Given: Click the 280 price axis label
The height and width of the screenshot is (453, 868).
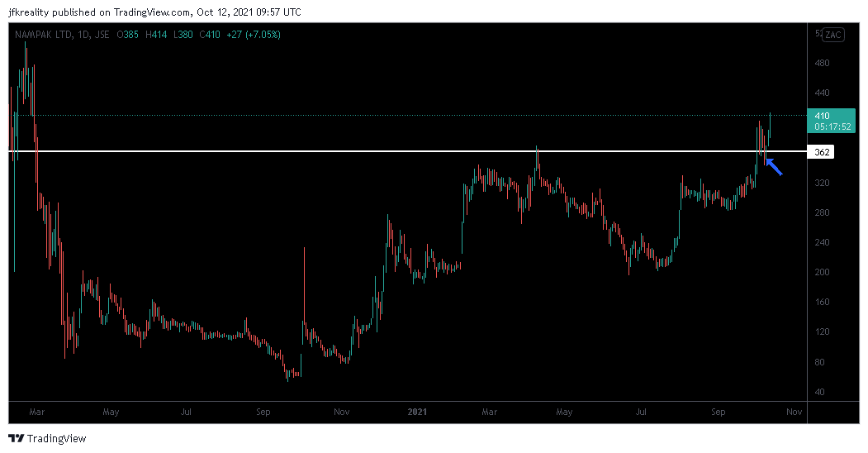Looking at the screenshot, I should click(823, 212).
